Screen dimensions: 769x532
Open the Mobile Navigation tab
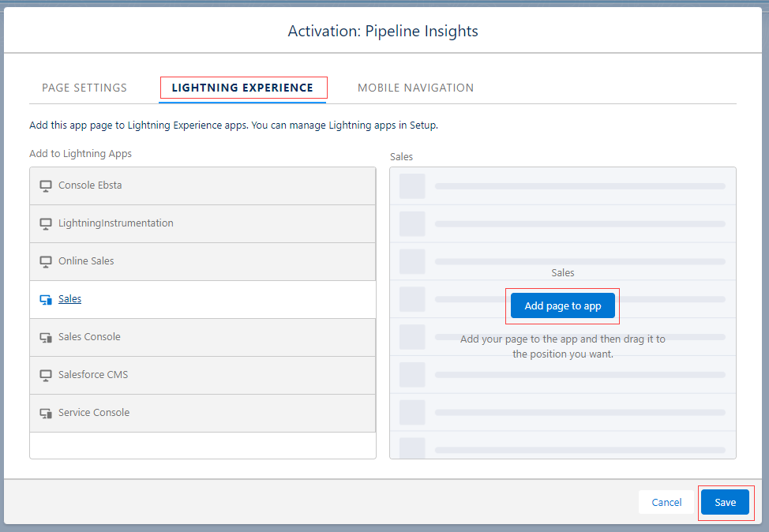415,88
